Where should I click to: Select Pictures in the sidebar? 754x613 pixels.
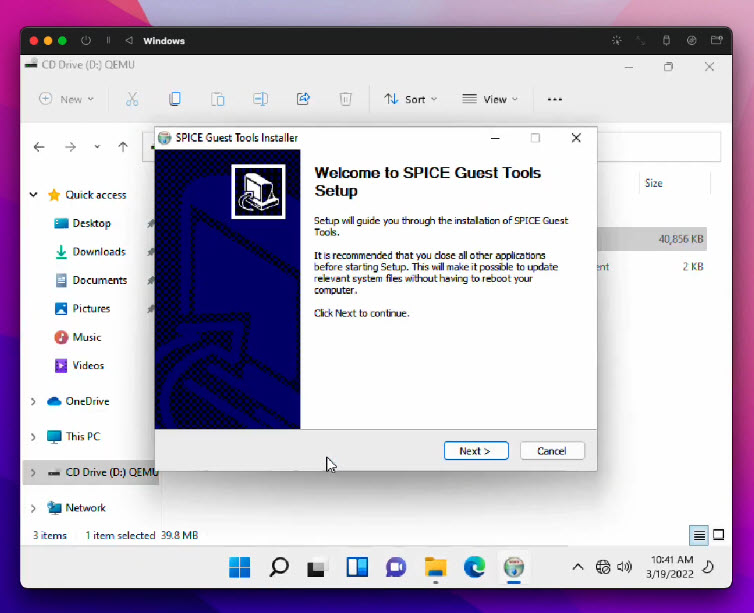click(91, 309)
